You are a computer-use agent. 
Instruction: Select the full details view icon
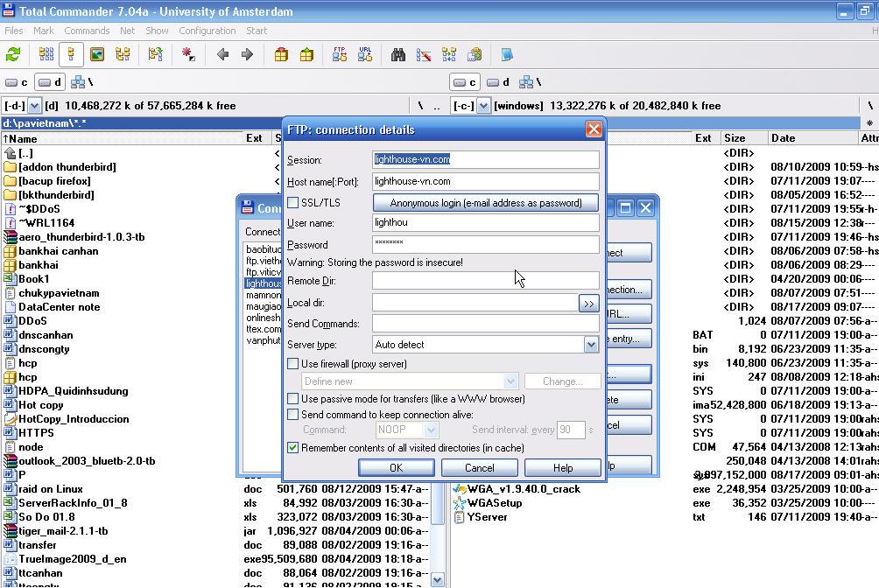pos(71,54)
